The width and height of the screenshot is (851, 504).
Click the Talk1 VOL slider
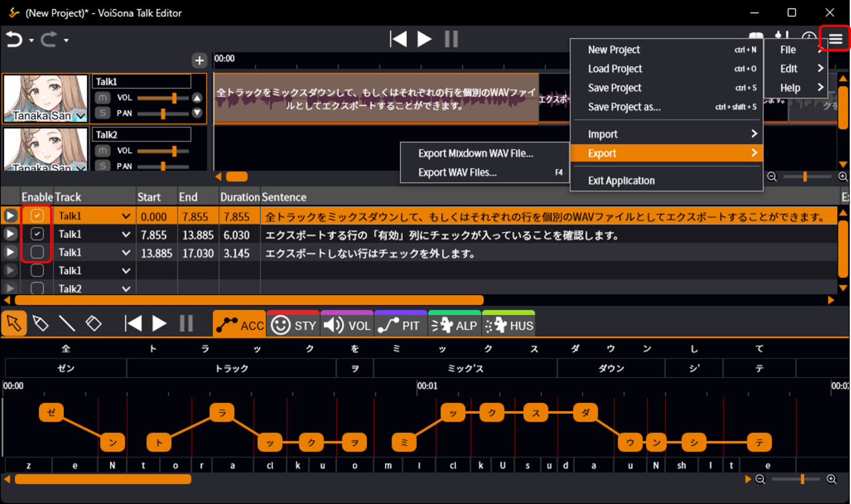tap(163, 98)
